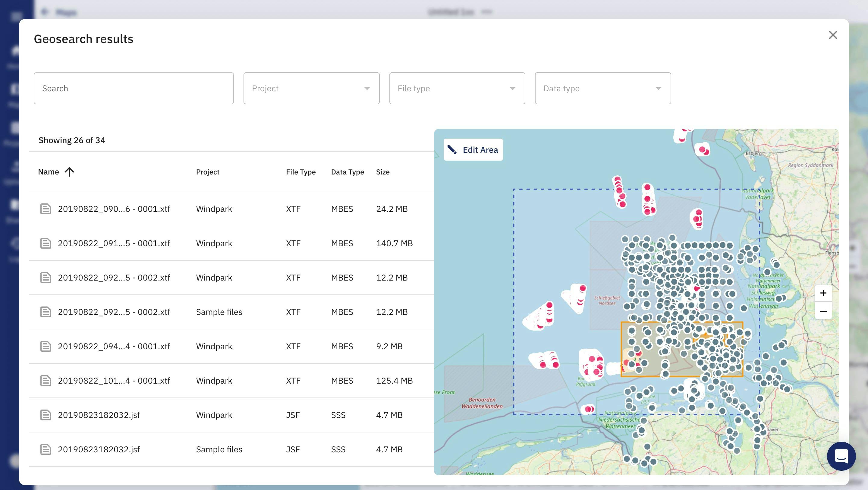Sort by Size column header
Image resolution: width=868 pixels, height=490 pixels.
click(382, 172)
